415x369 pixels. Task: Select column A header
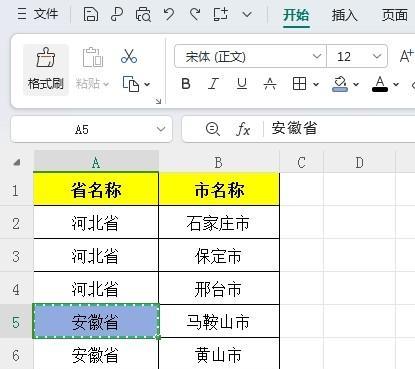[96, 162]
